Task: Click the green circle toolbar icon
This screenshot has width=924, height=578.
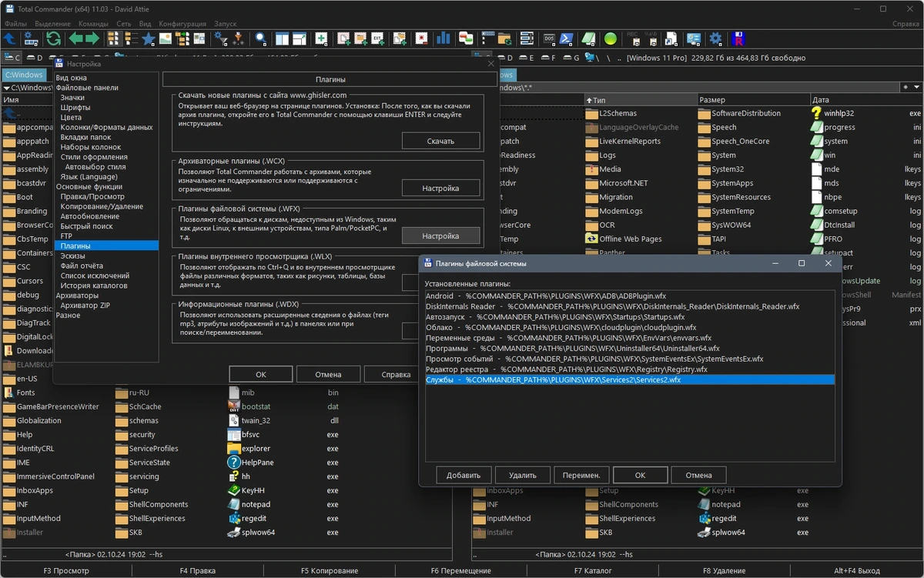Action: coord(610,38)
